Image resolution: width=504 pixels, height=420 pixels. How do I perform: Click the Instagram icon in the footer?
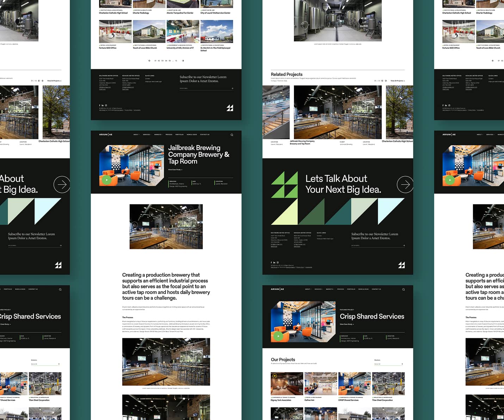[x=277, y=262]
